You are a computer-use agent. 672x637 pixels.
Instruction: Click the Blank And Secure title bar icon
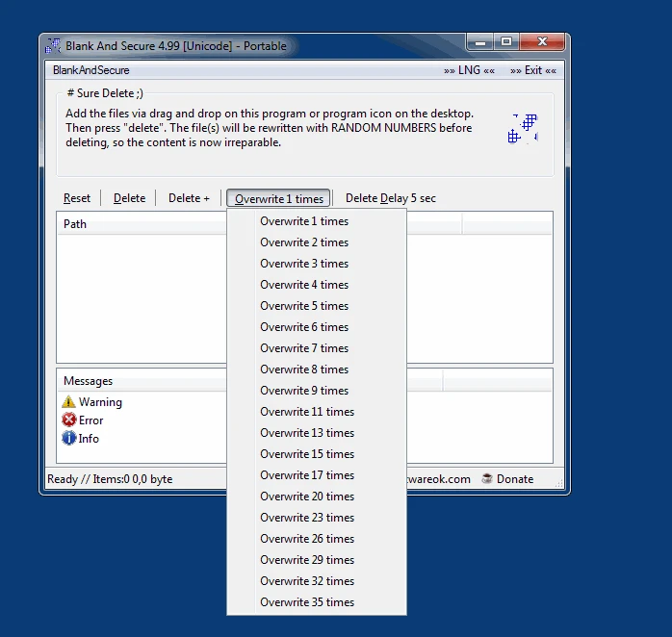[53, 46]
